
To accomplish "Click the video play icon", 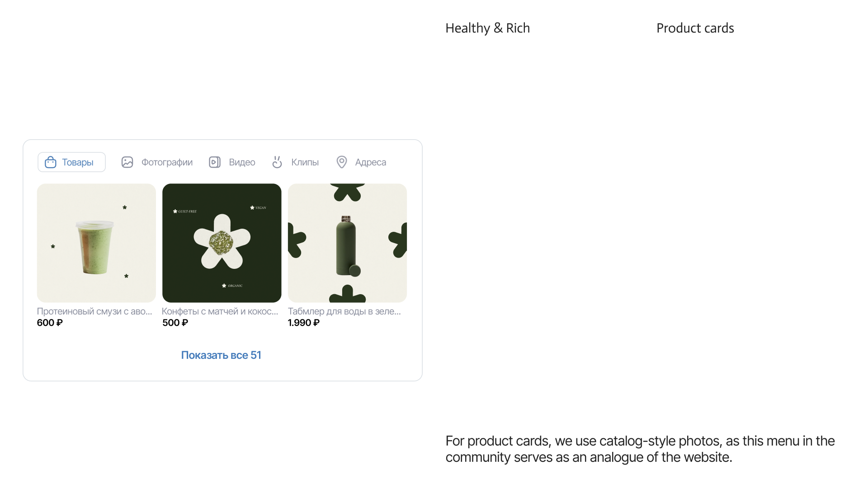I will [215, 162].
